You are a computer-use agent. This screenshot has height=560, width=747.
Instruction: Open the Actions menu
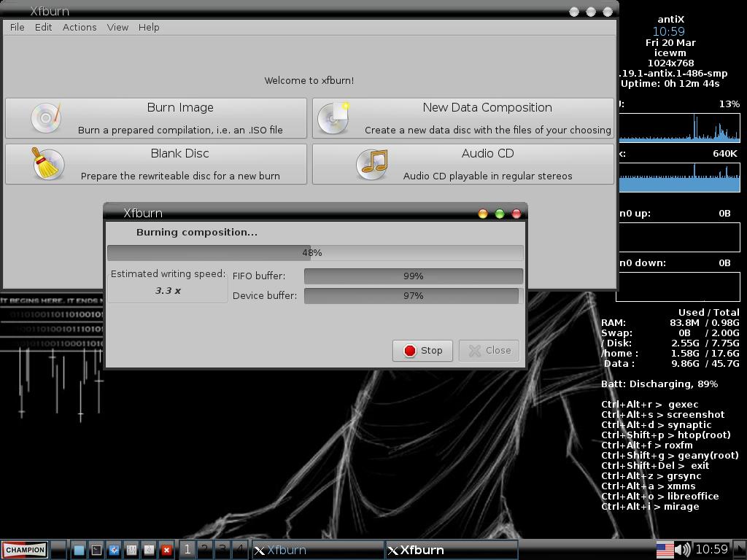[x=80, y=27]
